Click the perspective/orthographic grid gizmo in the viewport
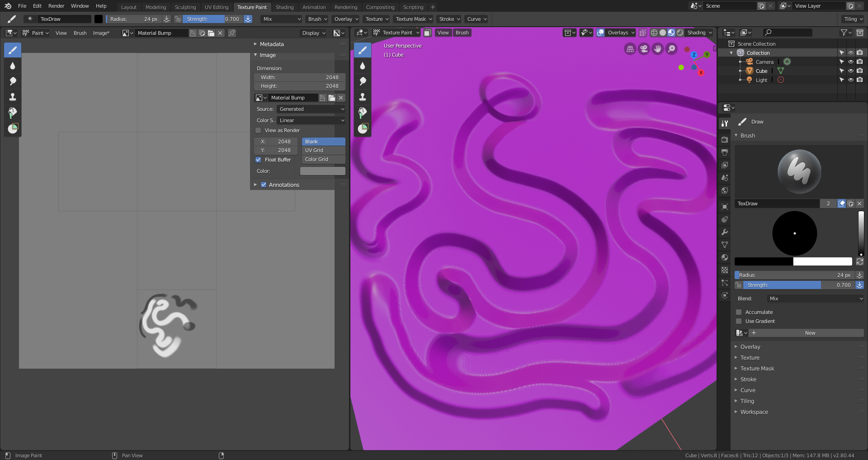 (x=630, y=49)
